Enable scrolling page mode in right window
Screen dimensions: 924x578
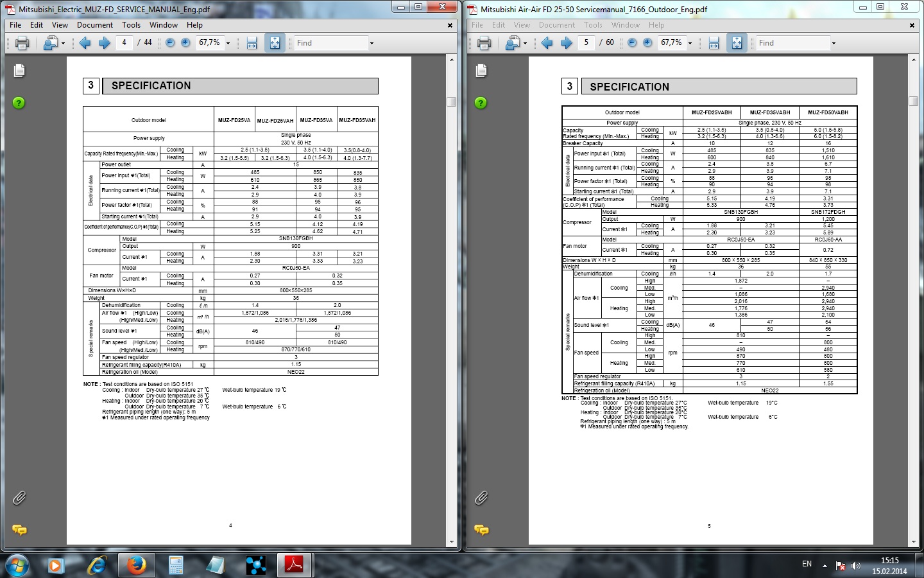click(x=714, y=43)
